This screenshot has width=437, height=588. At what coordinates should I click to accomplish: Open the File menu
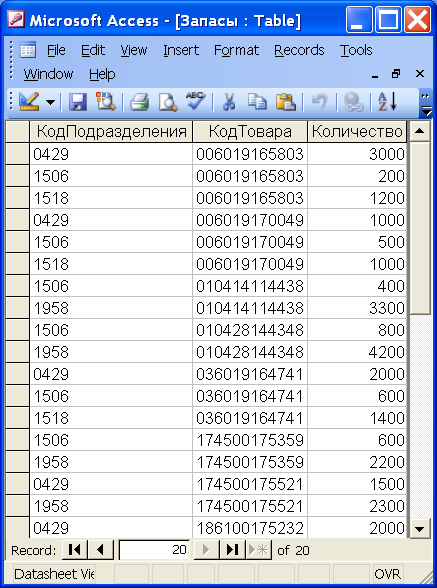(56, 50)
